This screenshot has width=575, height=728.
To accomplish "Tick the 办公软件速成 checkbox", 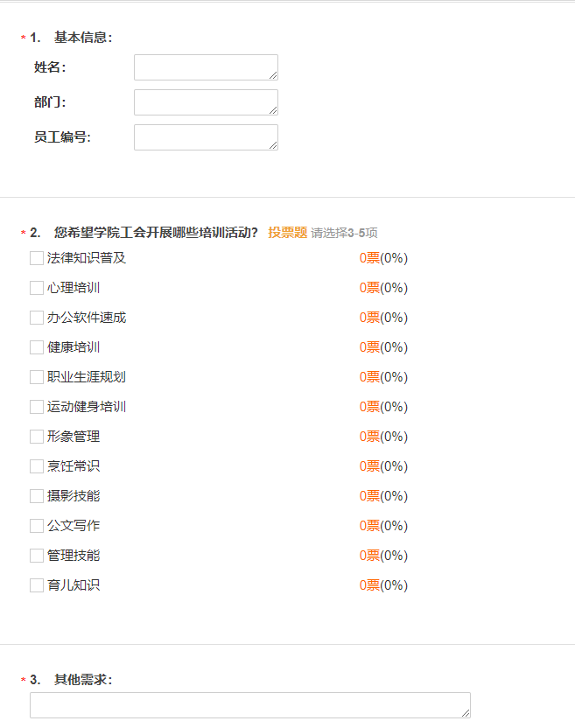I will [37, 318].
